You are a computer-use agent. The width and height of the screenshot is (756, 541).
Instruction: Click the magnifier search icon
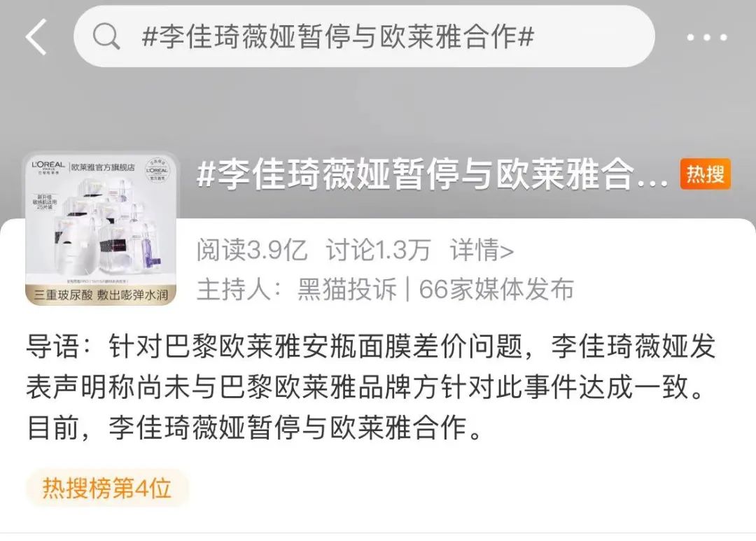(x=106, y=36)
